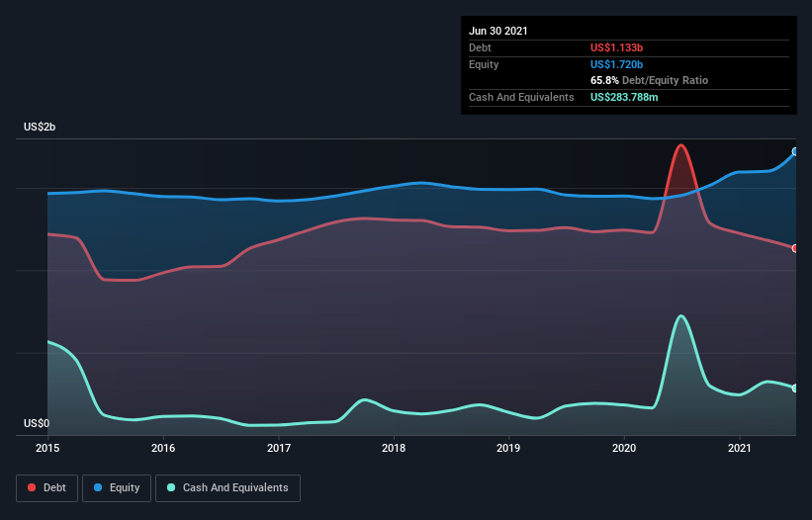Select the 2019 x-axis label
Screen dimensions: 812x520
click(508, 448)
